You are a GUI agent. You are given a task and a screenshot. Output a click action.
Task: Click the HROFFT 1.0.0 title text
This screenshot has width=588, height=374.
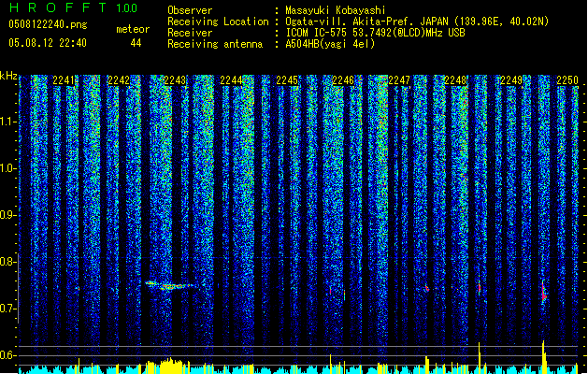73,7
